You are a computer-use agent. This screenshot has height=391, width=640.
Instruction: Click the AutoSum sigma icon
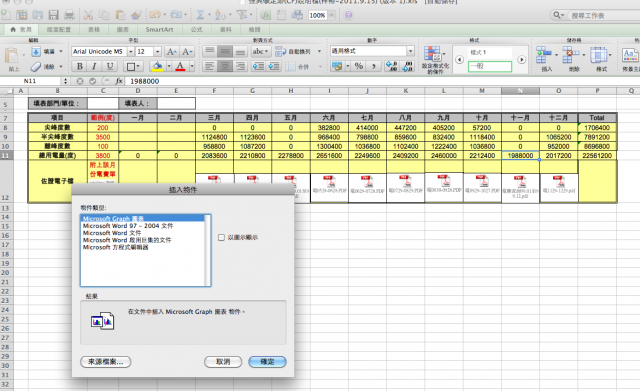click(x=200, y=15)
